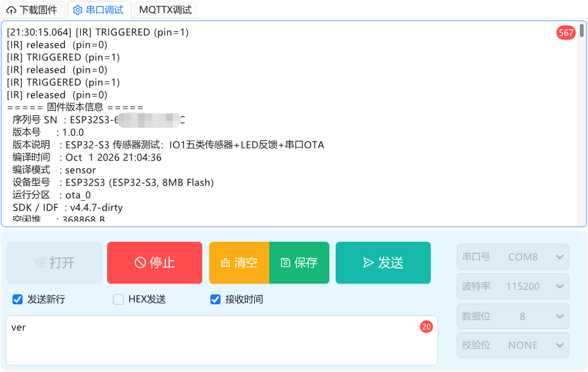
Task: Click the grid icon in 打开 button
Action: coord(40,262)
